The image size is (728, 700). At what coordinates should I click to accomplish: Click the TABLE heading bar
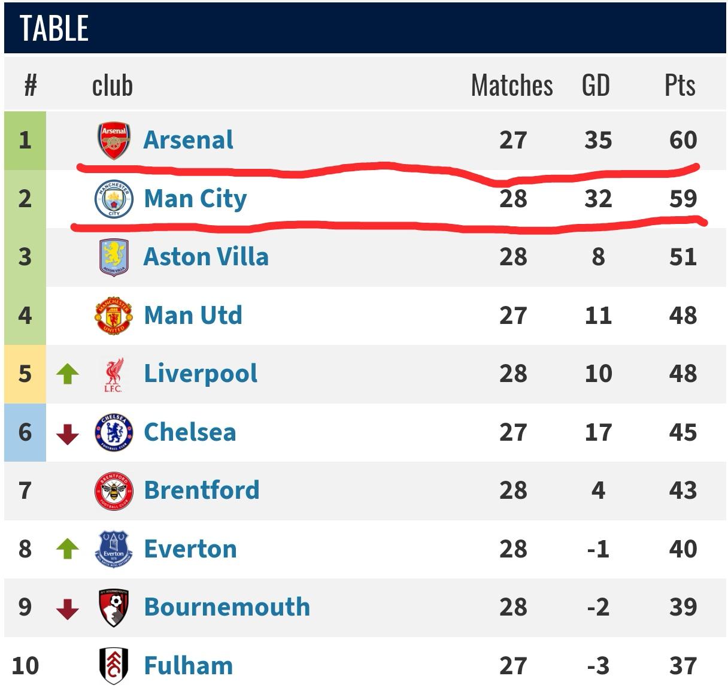click(x=364, y=28)
